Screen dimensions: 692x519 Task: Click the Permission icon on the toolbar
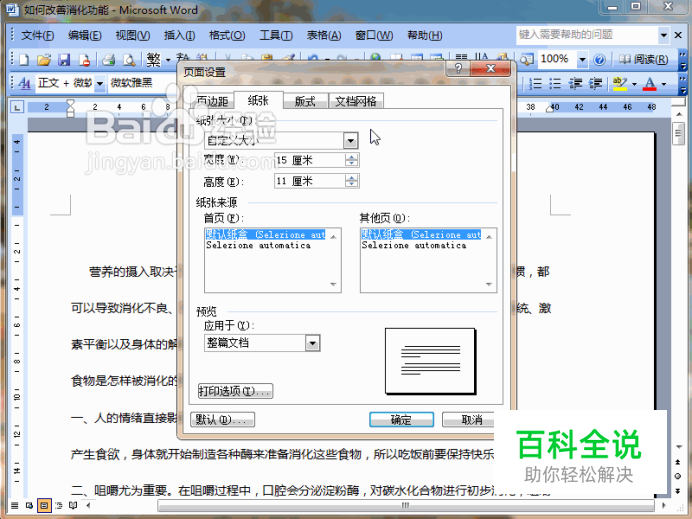[x=84, y=59]
